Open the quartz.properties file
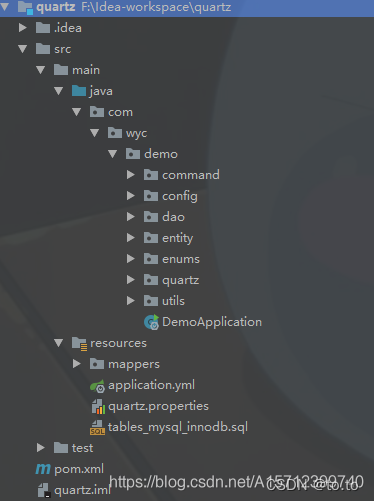The image size is (374, 501). tap(158, 407)
